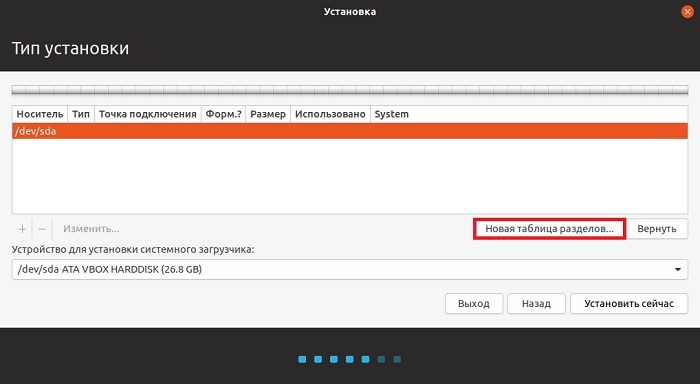Image resolution: width=700 pixels, height=384 pixels.
Task: Click the Форм.? column header
Action: (223, 114)
